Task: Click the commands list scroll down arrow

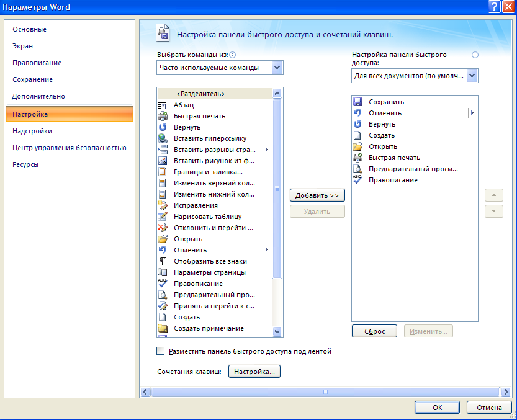Action: point(277,332)
